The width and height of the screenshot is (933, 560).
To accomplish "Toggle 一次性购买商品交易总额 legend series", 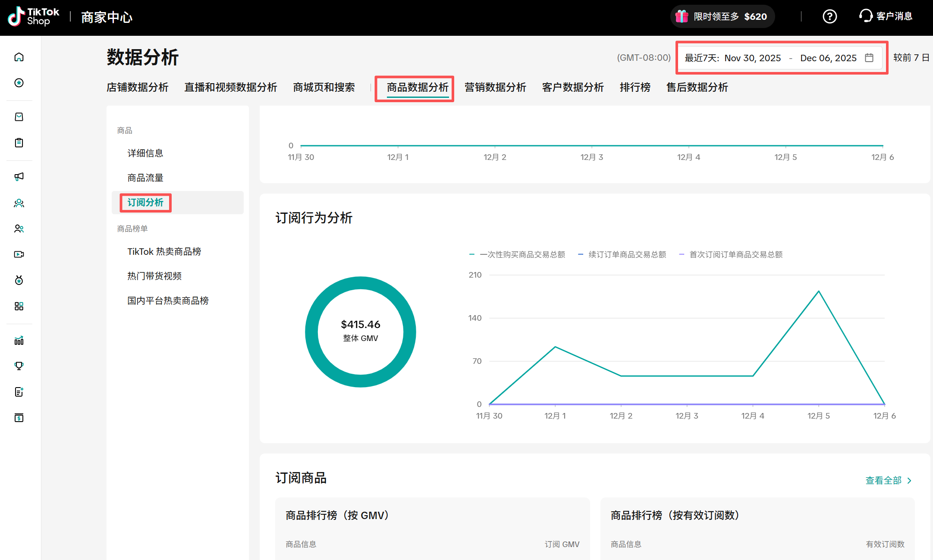I will pos(517,254).
